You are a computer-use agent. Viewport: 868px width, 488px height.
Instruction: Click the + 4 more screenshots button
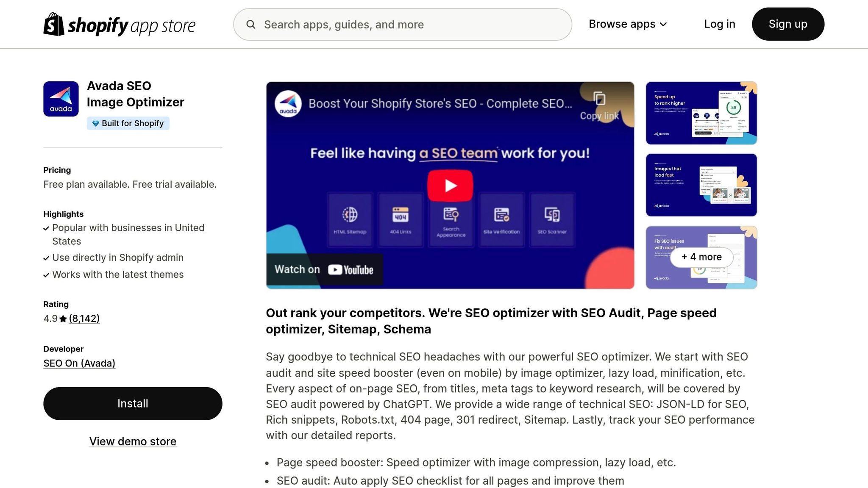tap(701, 257)
